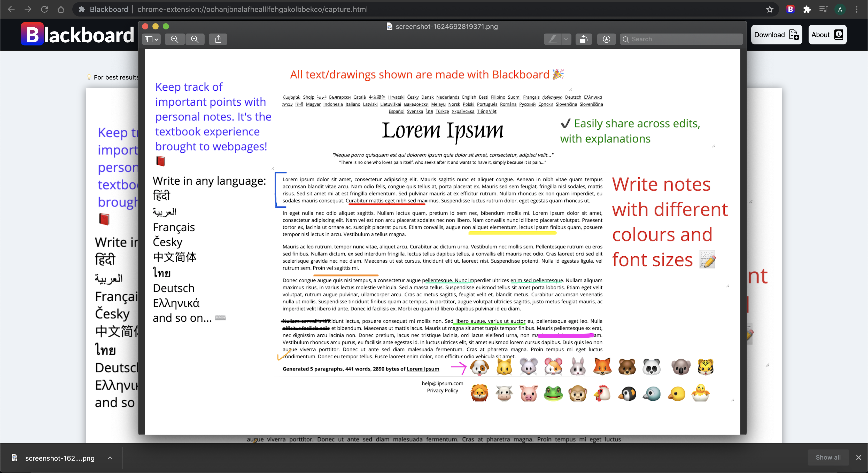Reload the page with refresh icon
868x473 pixels.
pos(44,10)
